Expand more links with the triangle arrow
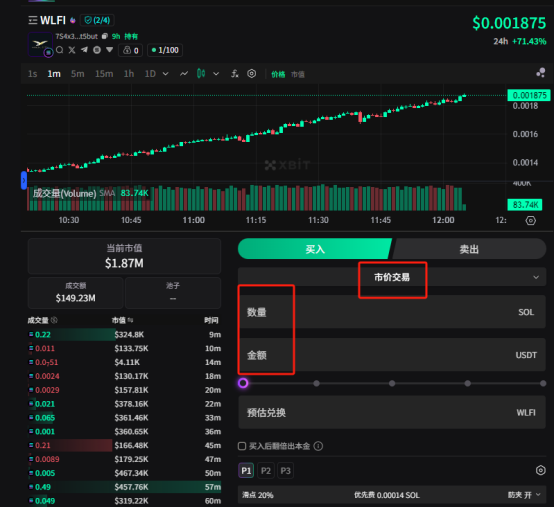This screenshot has height=508, width=554. 110,49
